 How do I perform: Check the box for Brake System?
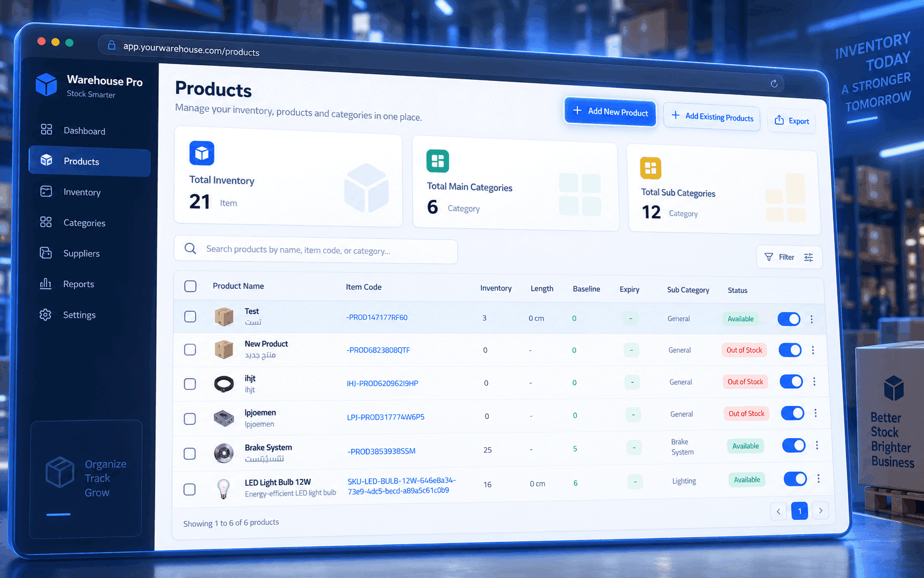(x=190, y=454)
